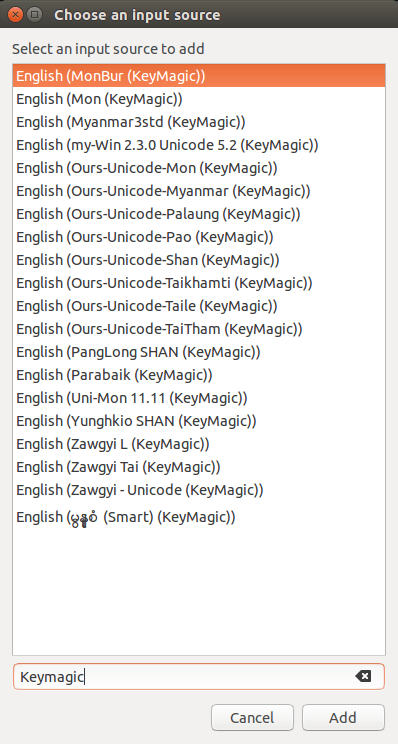Choose Zawgyi Tai (KeyMagic) entry
The height and width of the screenshot is (744, 398).
point(199,467)
